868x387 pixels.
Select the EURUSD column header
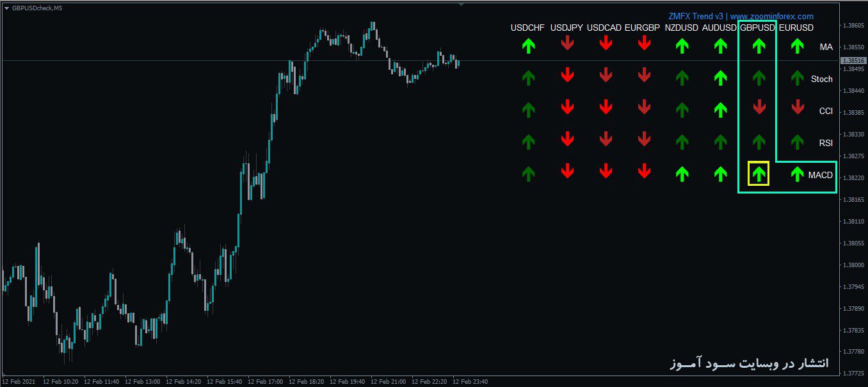coord(796,28)
